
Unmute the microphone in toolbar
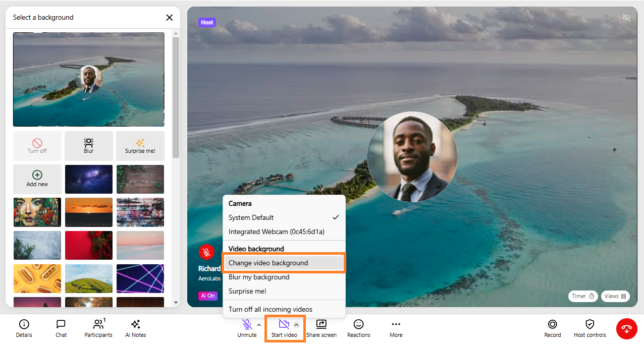coord(247,328)
